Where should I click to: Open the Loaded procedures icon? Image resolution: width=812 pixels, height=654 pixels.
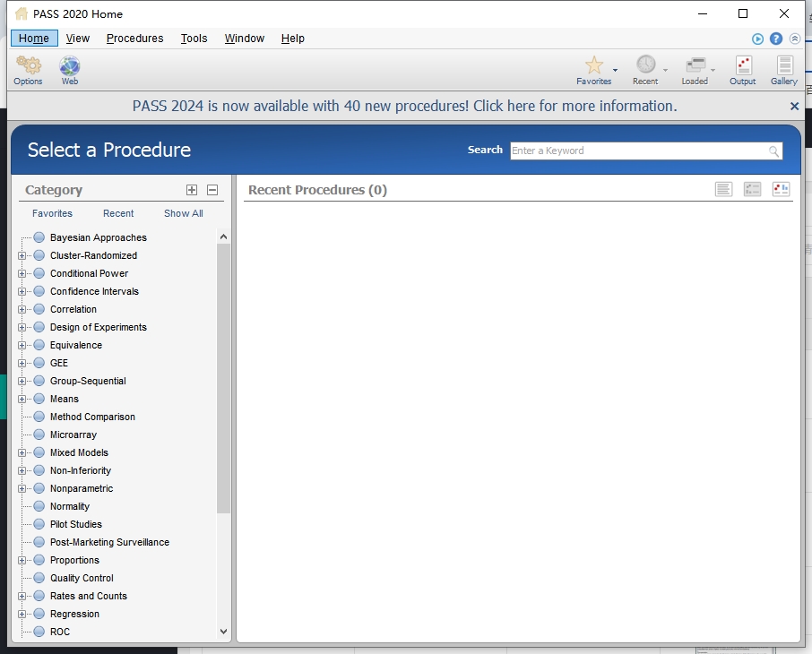[x=695, y=65]
